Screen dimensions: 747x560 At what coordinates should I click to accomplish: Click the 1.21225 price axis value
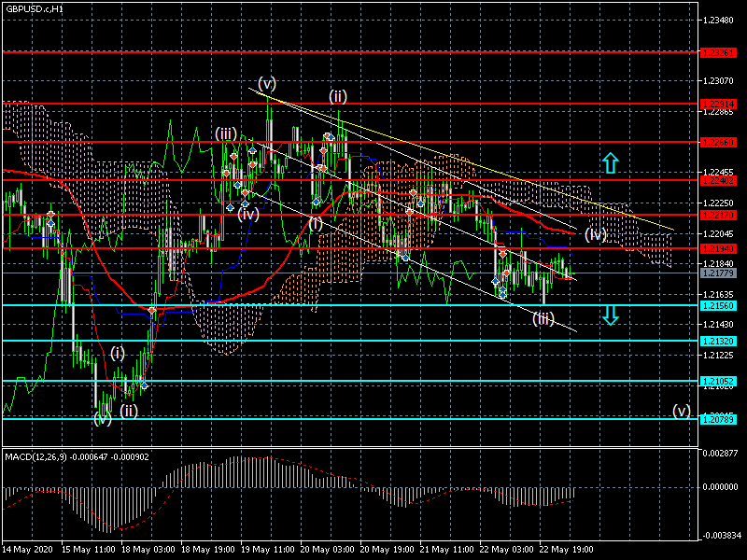tap(718, 356)
